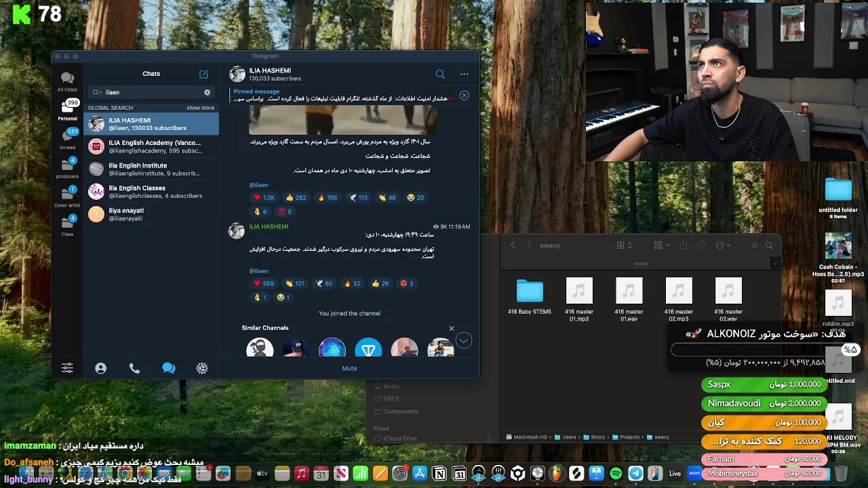Toggle thumbs up reaction with 282
This screenshot has width=868, height=488.
pyautogui.click(x=296, y=197)
